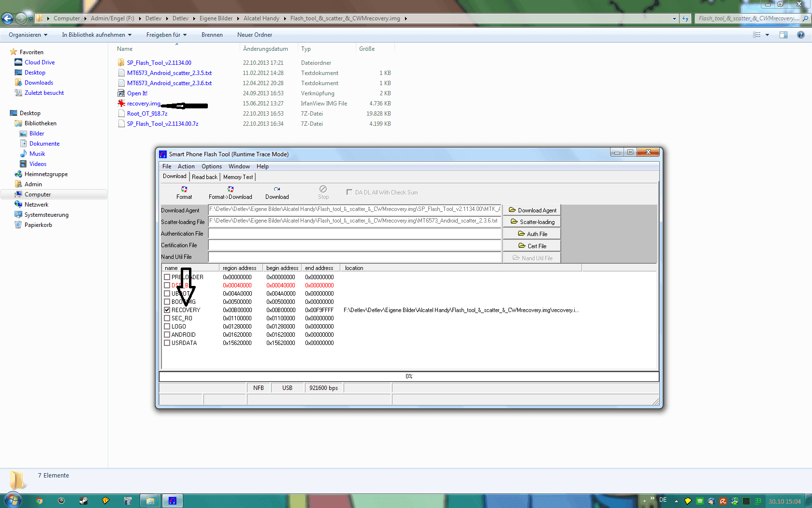Open Cloud Drive in Favorites
812x508 pixels.
pos(40,62)
